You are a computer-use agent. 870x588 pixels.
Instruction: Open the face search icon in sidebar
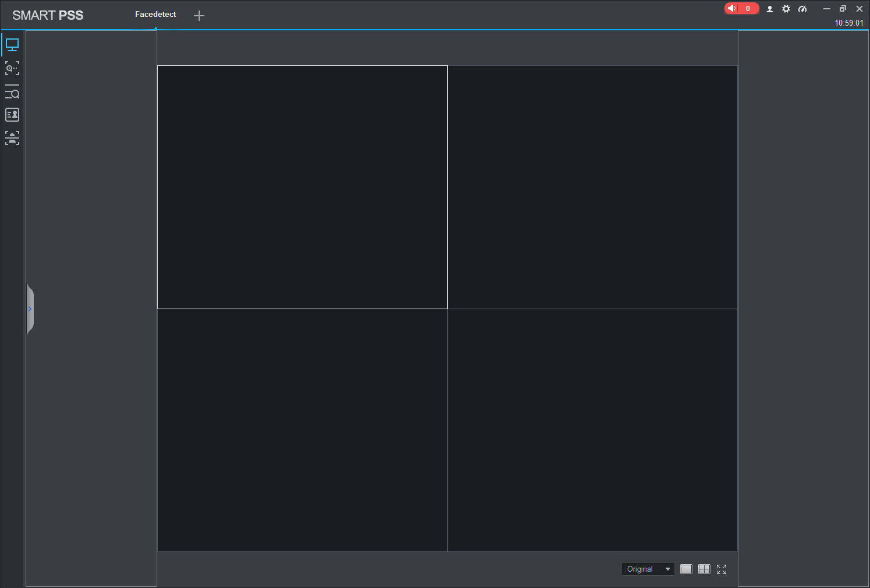pos(12,68)
